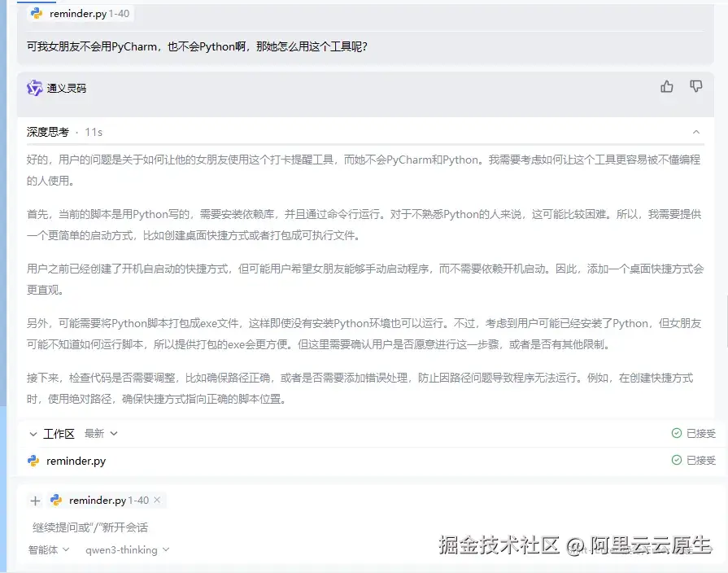Screen dimensions: 728x573
Task: Click the plus icon to add context
Action: (x=36, y=501)
